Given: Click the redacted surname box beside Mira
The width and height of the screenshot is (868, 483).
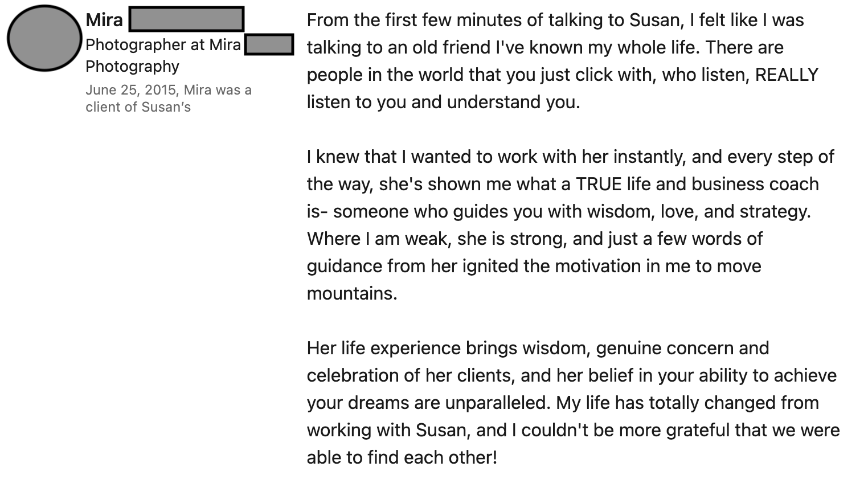Looking at the screenshot, I should [186, 19].
